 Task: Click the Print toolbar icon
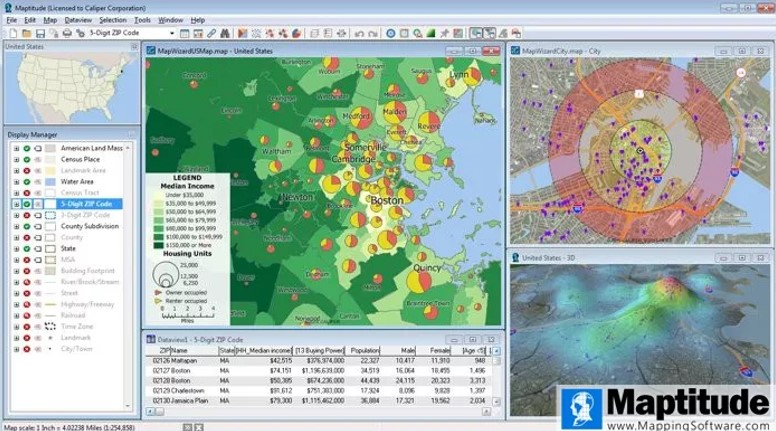pyautogui.click(x=67, y=33)
